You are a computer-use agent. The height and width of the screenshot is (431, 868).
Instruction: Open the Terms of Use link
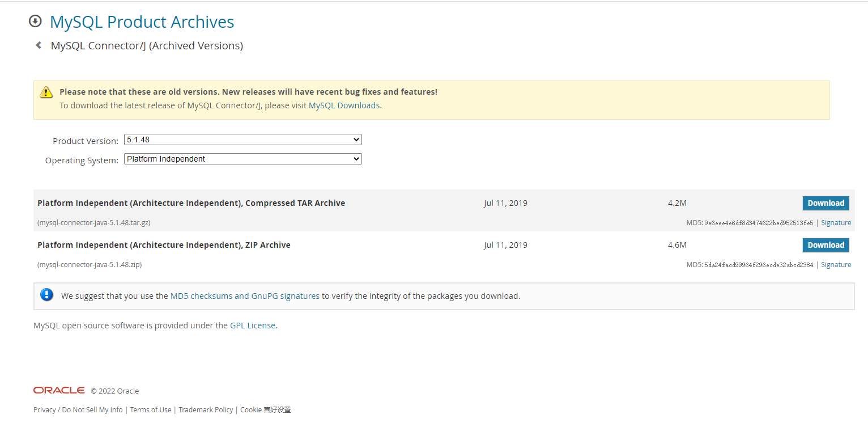[151, 409]
